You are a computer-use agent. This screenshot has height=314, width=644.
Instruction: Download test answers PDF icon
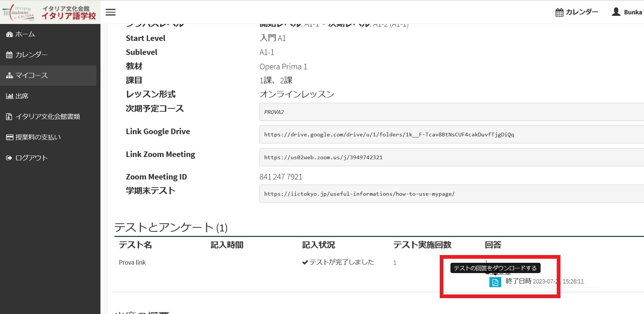click(x=495, y=282)
